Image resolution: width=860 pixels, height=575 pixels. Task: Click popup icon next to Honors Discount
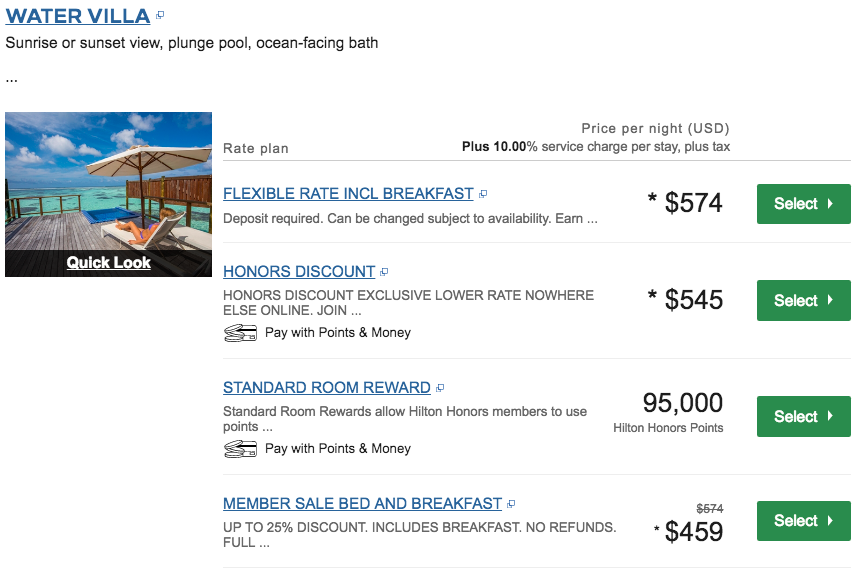point(384,272)
